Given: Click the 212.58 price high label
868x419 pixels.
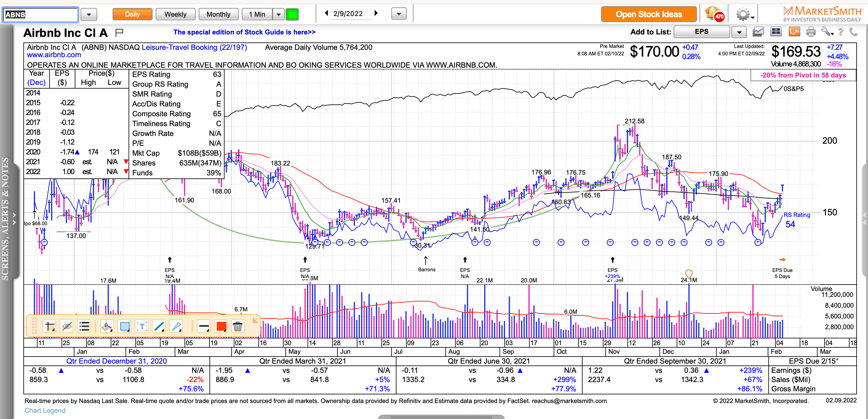Looking at the screenshot, I should tap(634, 121).
